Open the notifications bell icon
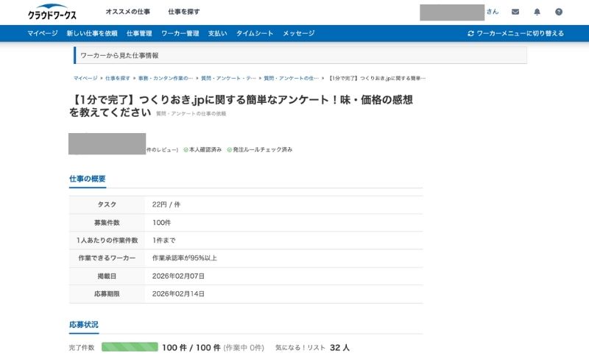The image size is (589, 364). [x=537, y=12]
